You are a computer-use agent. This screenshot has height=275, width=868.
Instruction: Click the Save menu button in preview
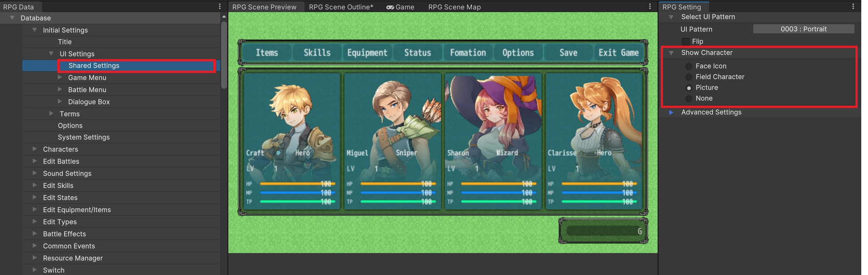[x=568, y=53]
